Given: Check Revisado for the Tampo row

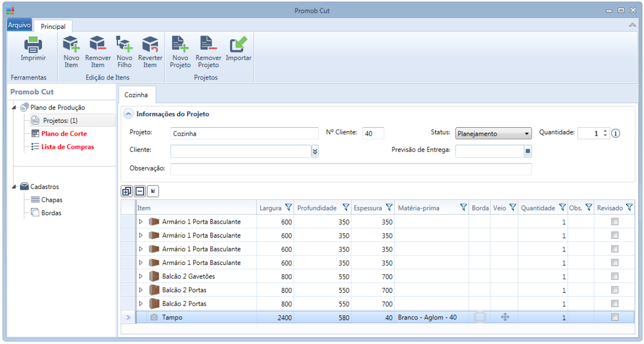Looking at the screenshot, I should 615,317.
